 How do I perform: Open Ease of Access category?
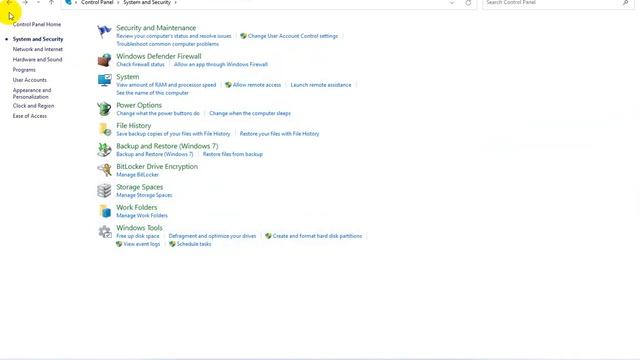tap(30, 116)
